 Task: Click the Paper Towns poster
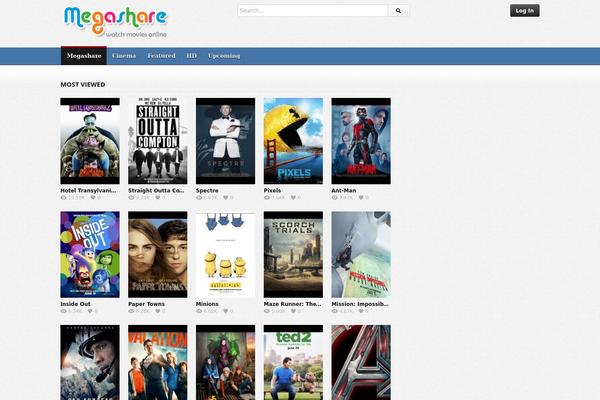(158, 255)
